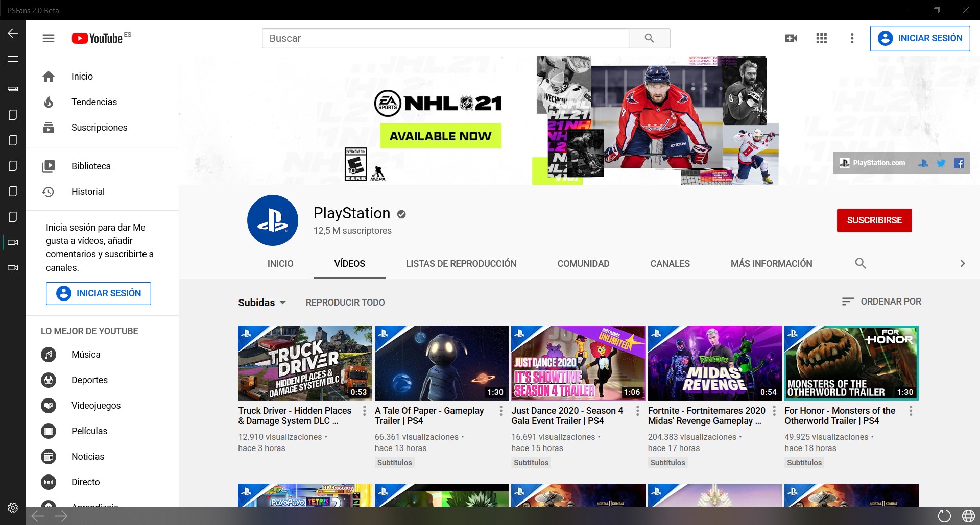Click the Suscripciones icon
This screenshot has width=980, height=525.
[x=49, y=128]
